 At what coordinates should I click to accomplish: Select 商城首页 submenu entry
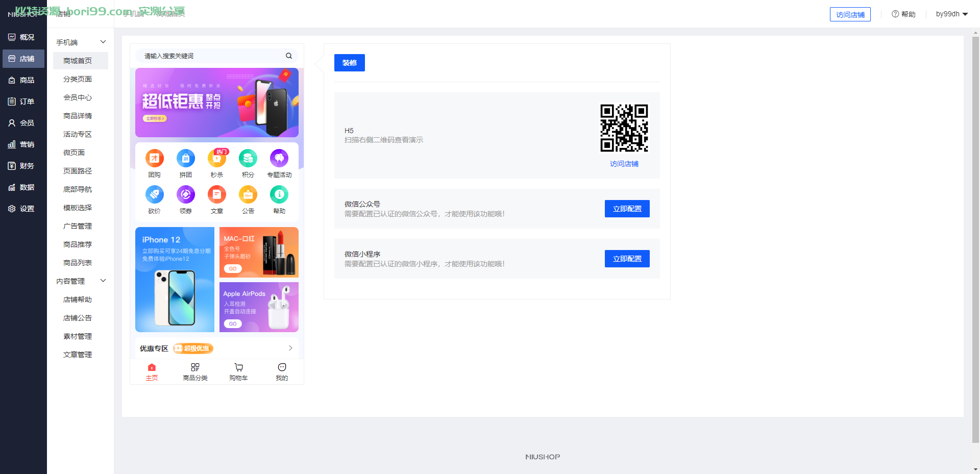pos(81,61)
